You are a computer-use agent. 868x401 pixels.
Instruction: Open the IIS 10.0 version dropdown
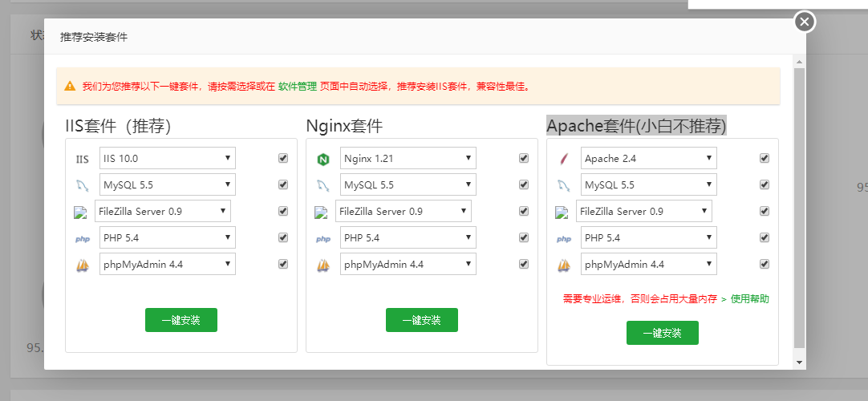coord(167,158)
